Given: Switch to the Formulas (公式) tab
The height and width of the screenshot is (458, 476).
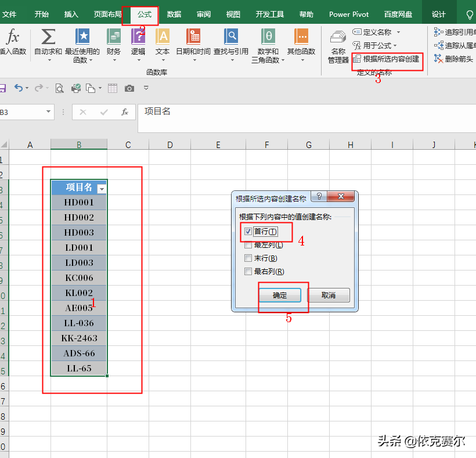Looking at the screenshot, I should click(145, 15).
